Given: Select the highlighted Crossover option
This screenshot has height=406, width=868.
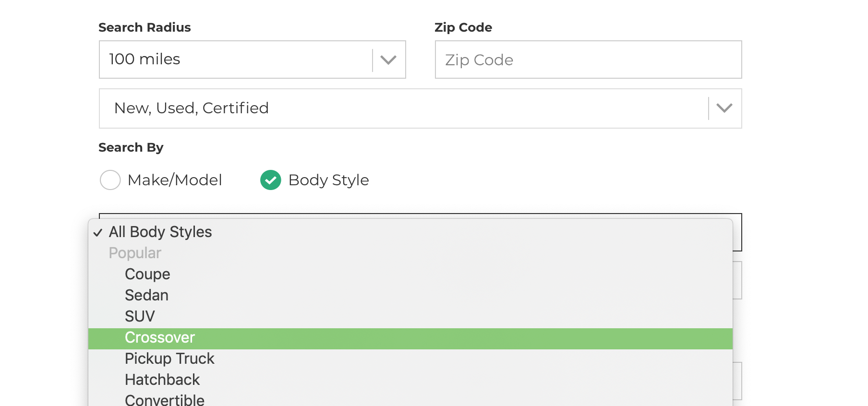Looking at the screenshot, I should point(160,337).
